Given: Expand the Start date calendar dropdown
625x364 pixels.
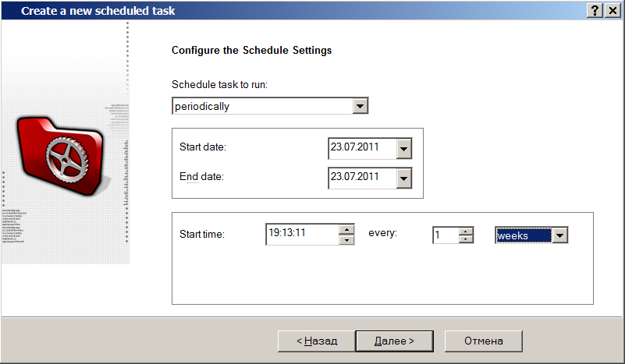Looking at the screenshot, I should click(x=403, y=148).
